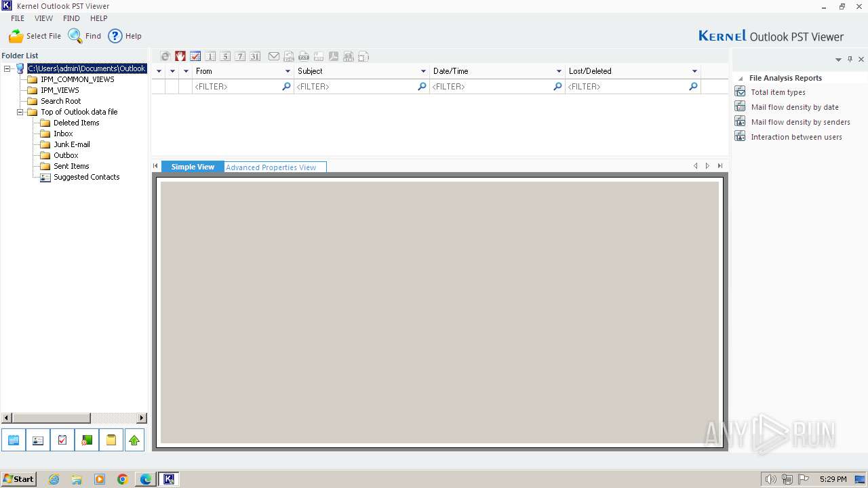Open Google Chrome from the taskbar

pos(123,479)
